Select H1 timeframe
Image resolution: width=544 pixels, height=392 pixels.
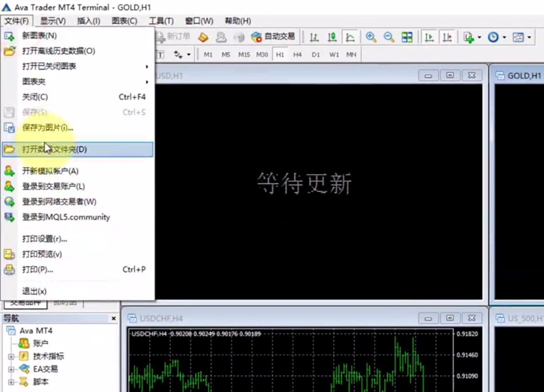pos(280,55)
